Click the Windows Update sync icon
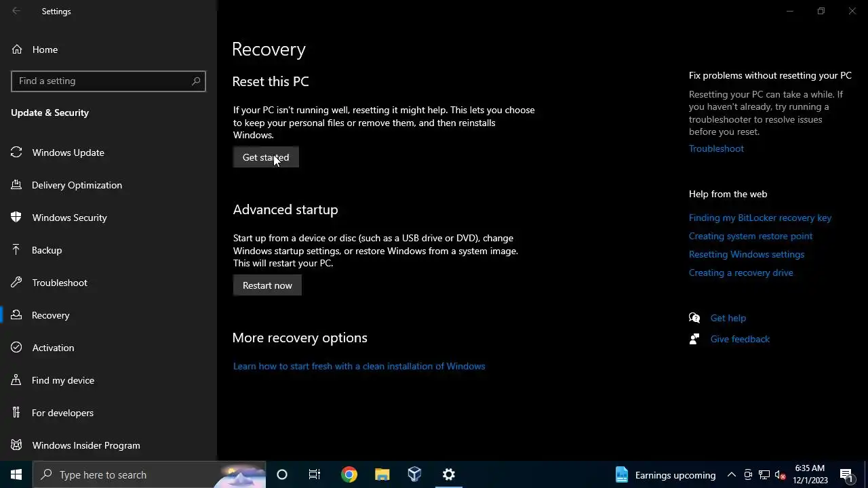Screen dimensions: 868x488 (17, 152)
